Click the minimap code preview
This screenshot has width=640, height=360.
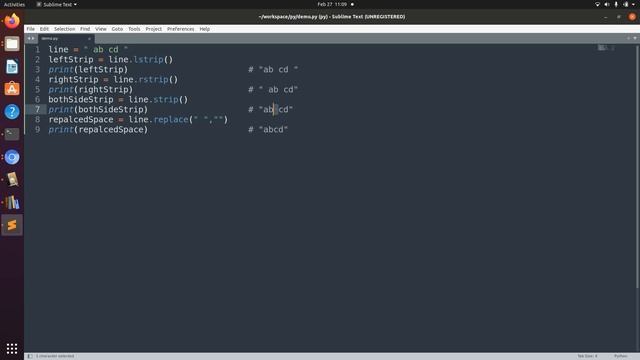coord(606,48)
